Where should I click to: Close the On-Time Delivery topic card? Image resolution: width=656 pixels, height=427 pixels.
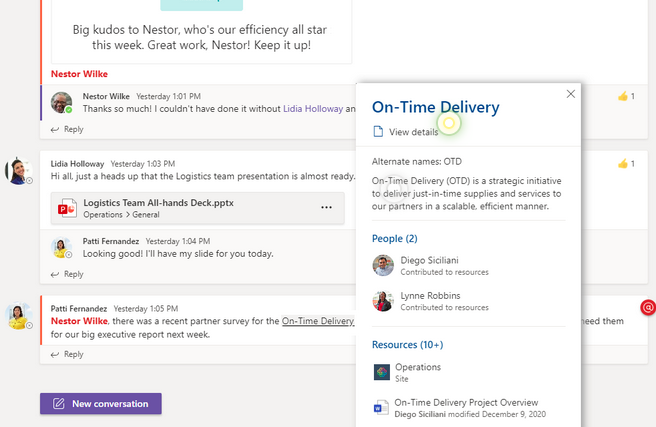click(571, 94)
